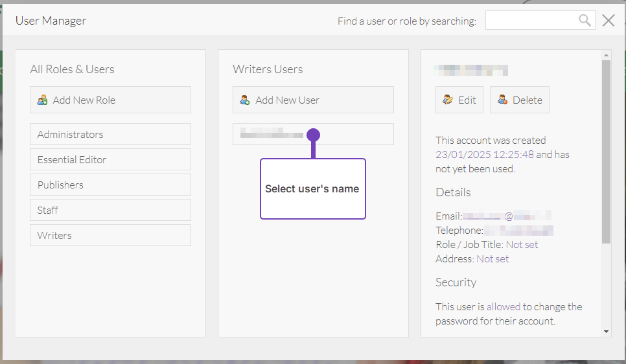The image size is (626, 364).
Task: Choose the Staff role
Action: click(110, 210)
